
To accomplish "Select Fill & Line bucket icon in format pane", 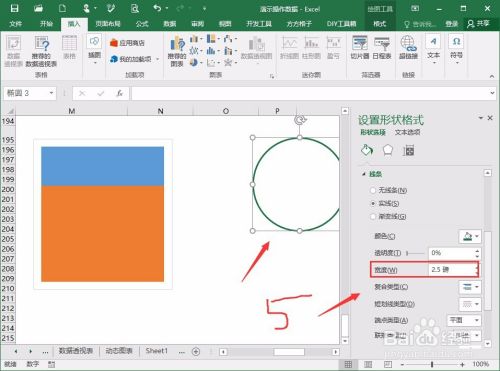I will pyautogui.click(x=367, y=150).
